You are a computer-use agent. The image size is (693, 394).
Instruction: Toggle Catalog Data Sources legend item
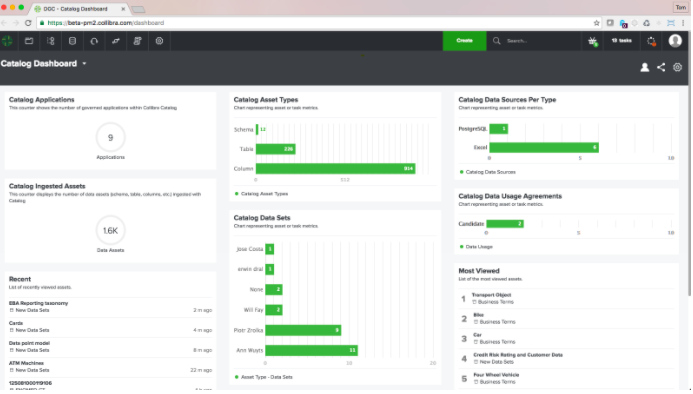pyautogui.click(x=488, y=172)
